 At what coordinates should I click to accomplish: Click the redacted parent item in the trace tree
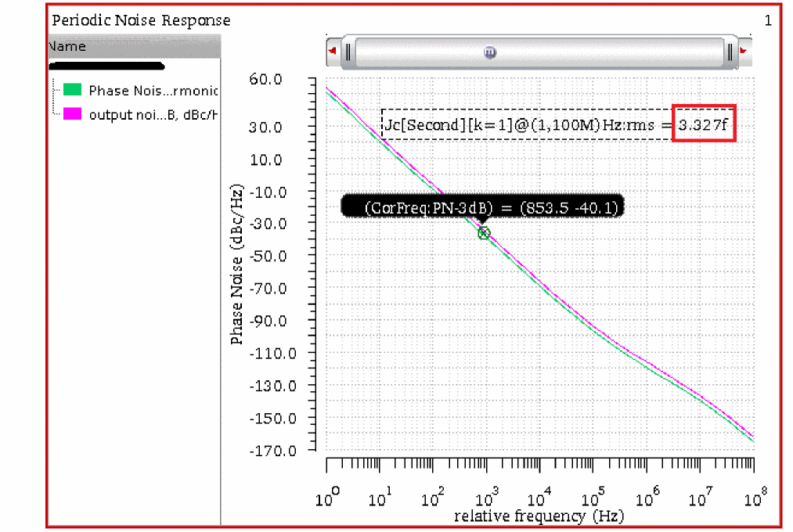(106, 66)
